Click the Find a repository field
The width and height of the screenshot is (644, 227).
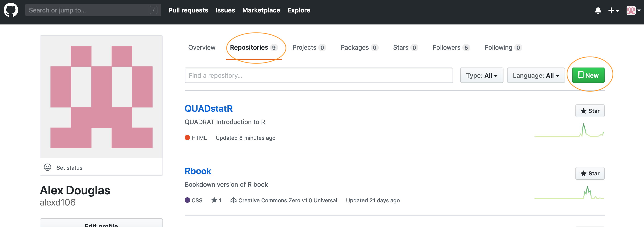tap(318, 75)
